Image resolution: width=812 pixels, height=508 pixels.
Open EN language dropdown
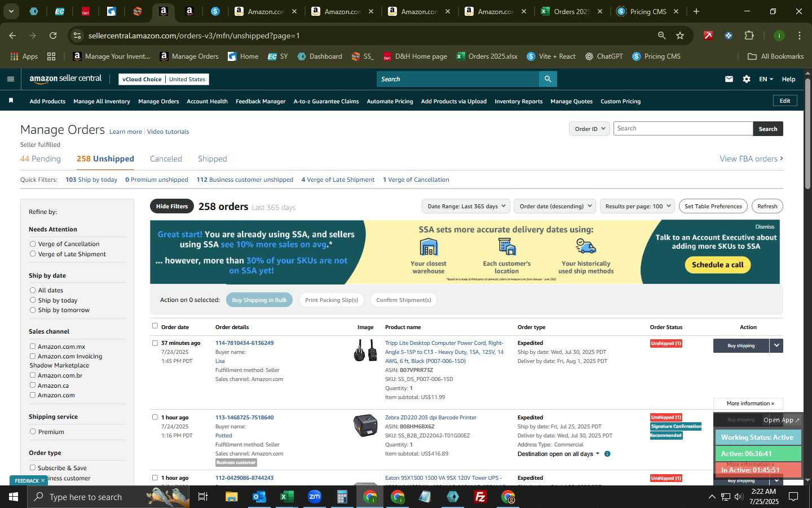point(766,79)
